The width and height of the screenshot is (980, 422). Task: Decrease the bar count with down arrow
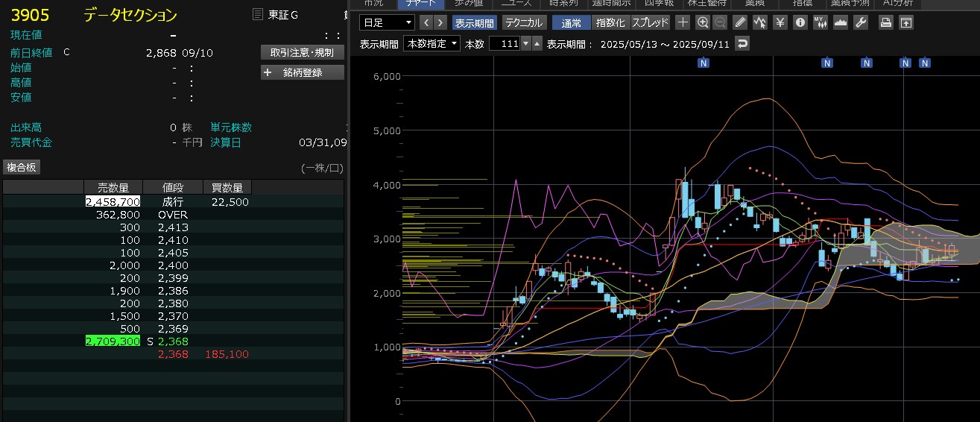tap(526, 44)
